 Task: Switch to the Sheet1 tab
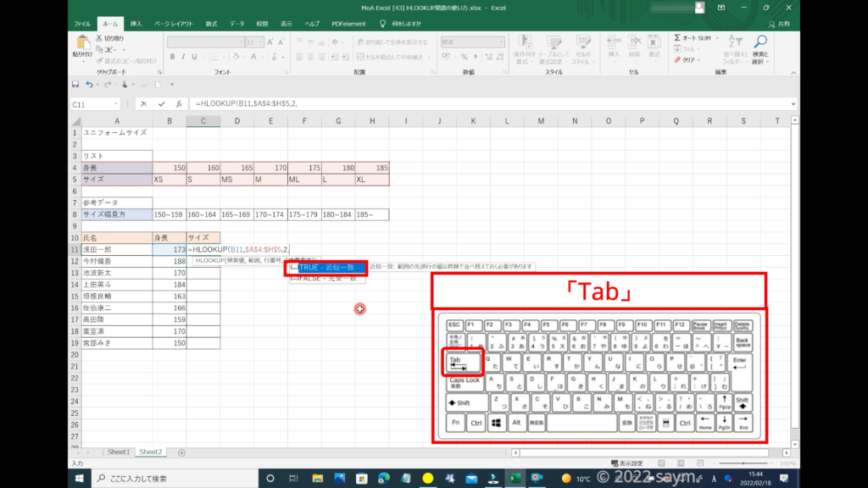117,452
